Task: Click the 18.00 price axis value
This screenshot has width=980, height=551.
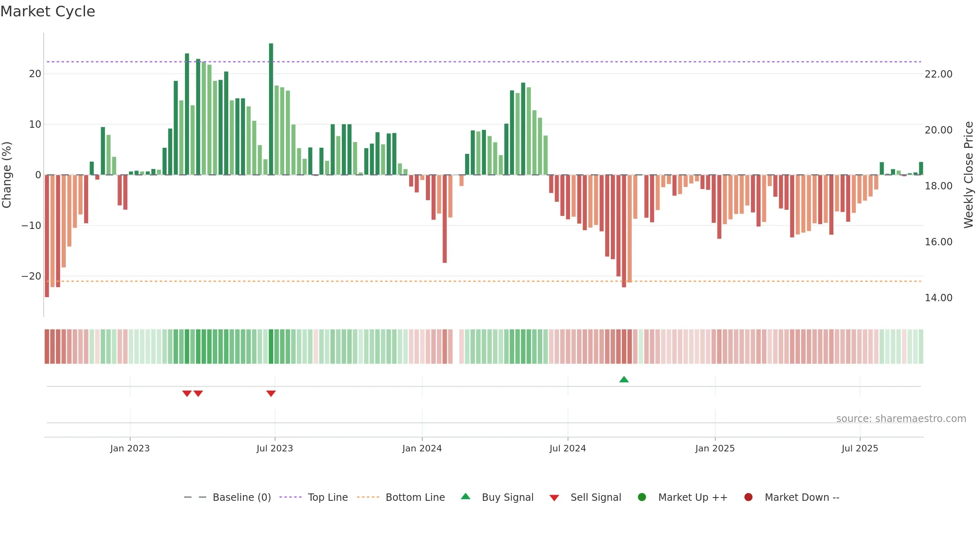Action: [x=938, y=186]
